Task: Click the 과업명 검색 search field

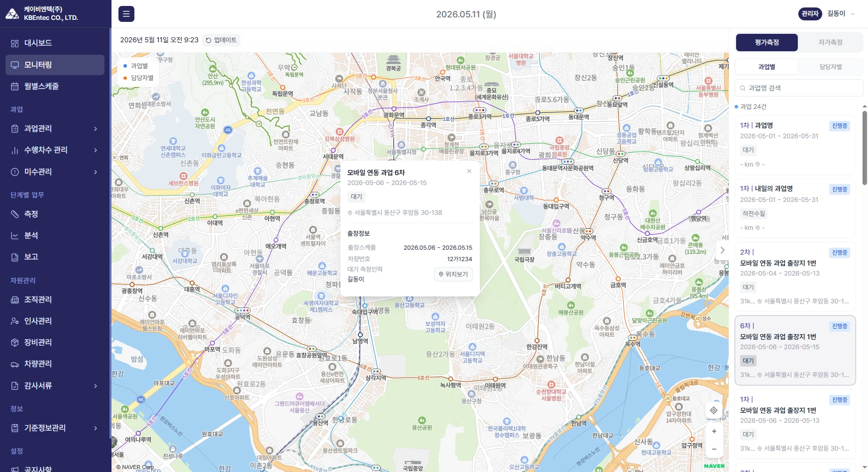Action: tap(799, 88)
